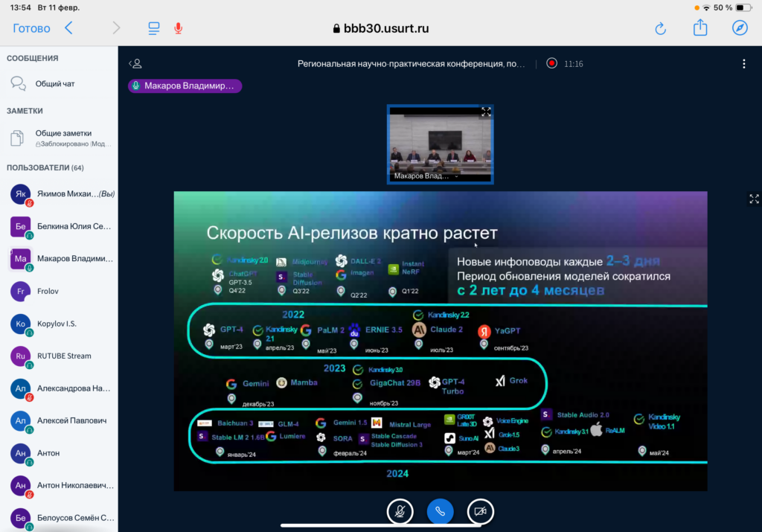The image size is (762, 532).
Task: Go back with browser back arrow
Action: point(69,28)
